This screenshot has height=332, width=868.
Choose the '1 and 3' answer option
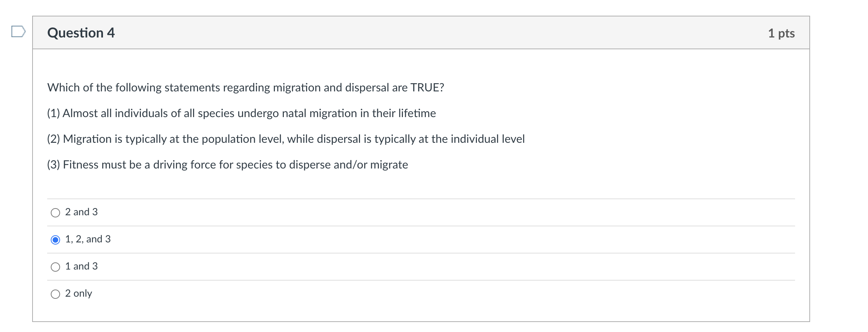point(55,267)
